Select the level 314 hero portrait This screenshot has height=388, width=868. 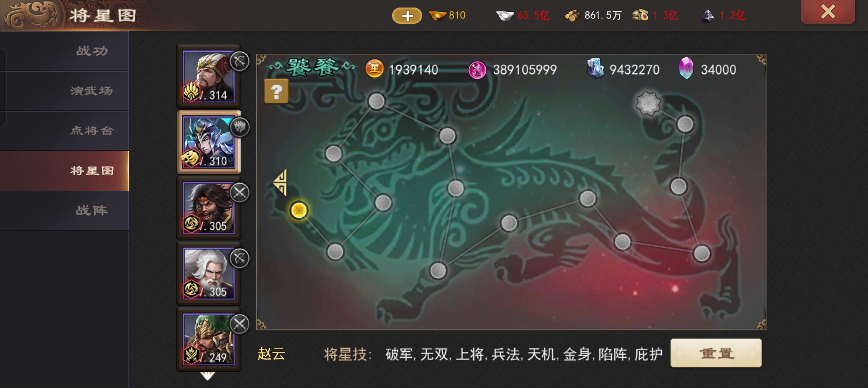click(x=208, y=77)
